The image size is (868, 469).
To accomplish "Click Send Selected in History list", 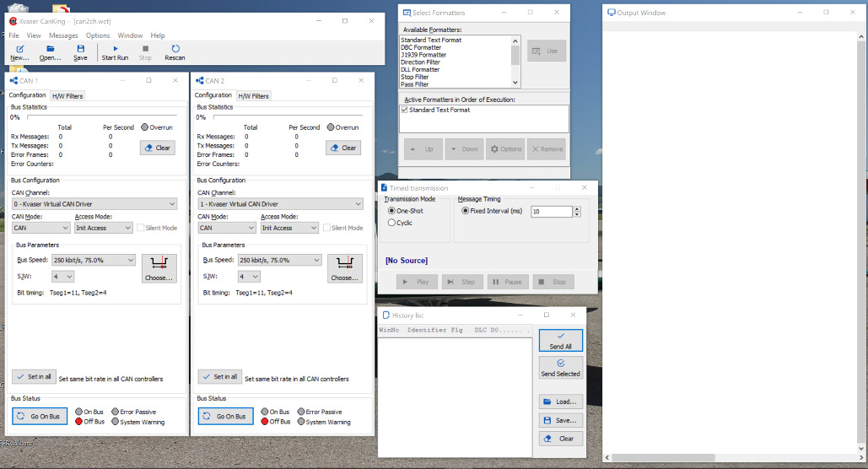I will click(561, 368).
